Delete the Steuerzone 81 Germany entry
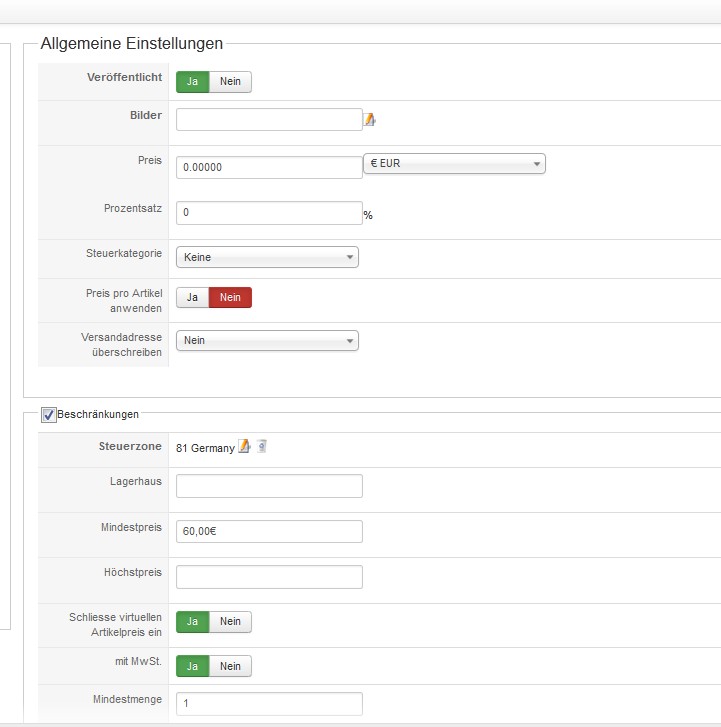The height and width of the screenshot is (727, 721). [x=262, y=446]
